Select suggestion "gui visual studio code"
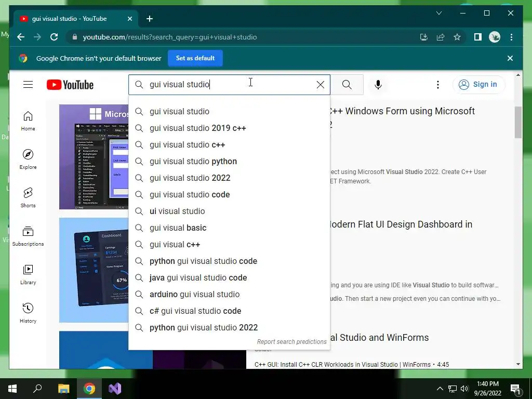This screenshot has width=532, height=399. coord(229,194)
